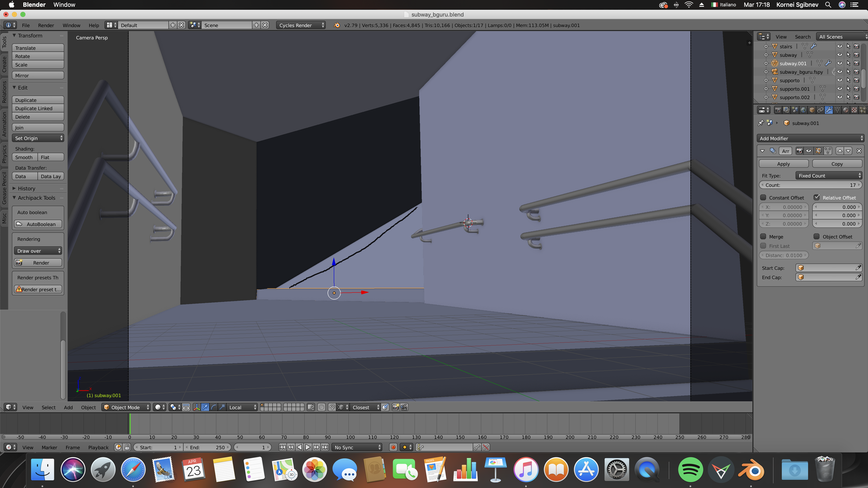Image resolution: width=868 pixels, height=488 pixels.
Task: Click the magnet snap icon in viewport header
Action: pyautogui.click(x=332, y=407)
